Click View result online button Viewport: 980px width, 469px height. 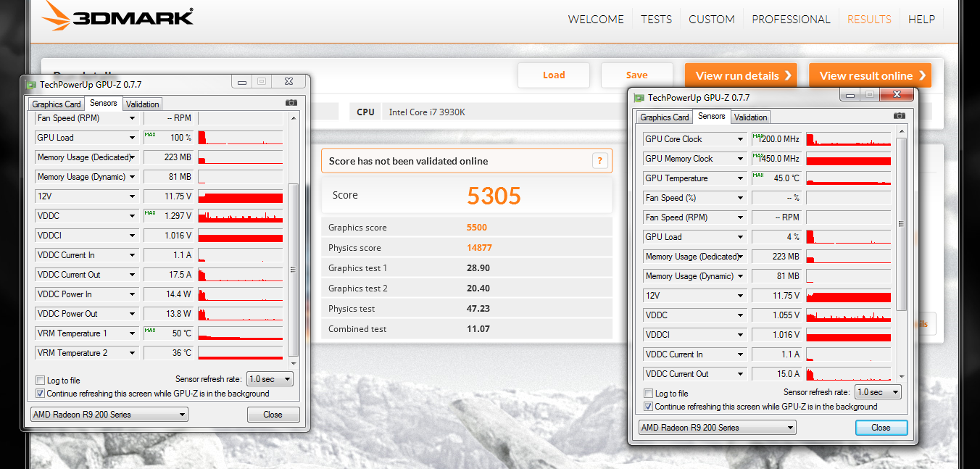coord(870,75)
